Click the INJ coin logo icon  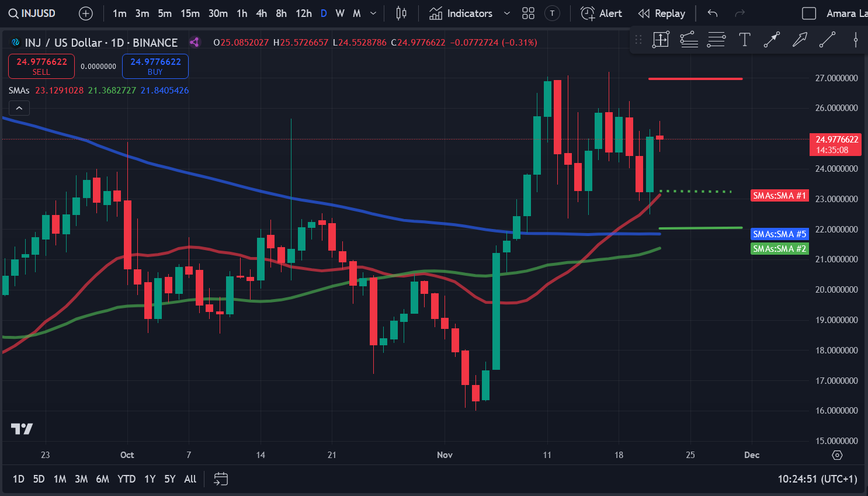pyautogui.click(x=16, y=43)
